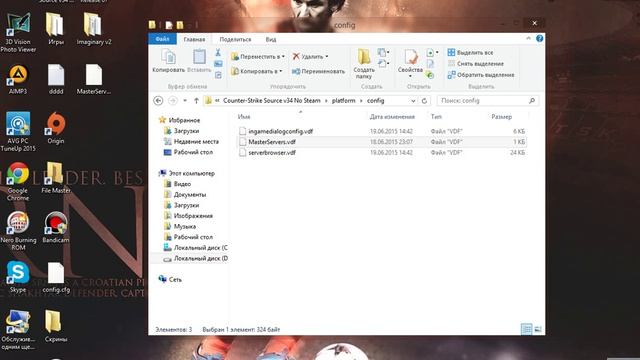Screen dimensions: 640x360
Task: Sort by Тип column header
Action: click(x=436, y=117)
